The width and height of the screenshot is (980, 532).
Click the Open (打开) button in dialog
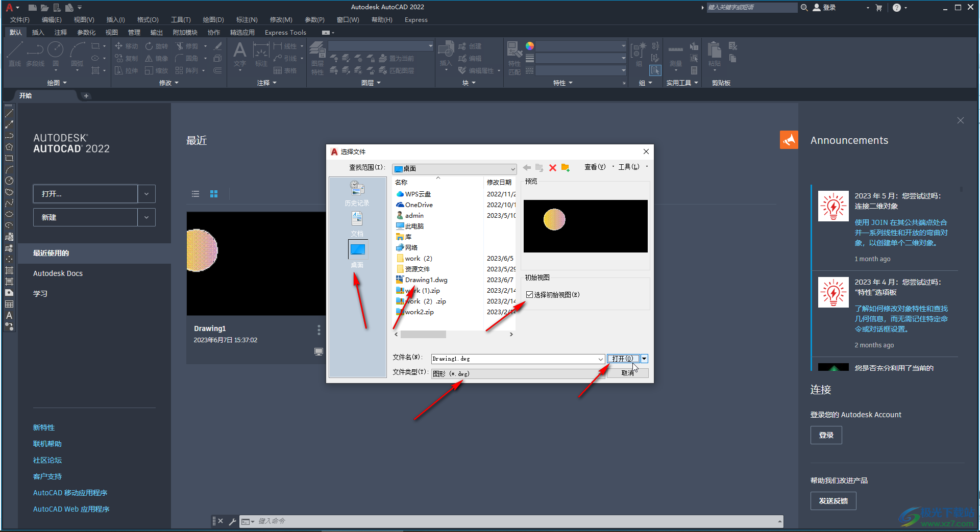[623, 359]
